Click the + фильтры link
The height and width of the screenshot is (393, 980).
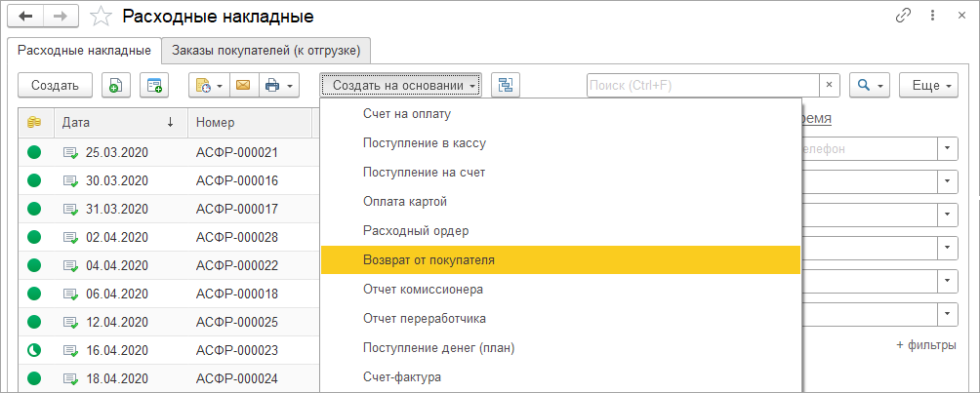click(925, 345)
